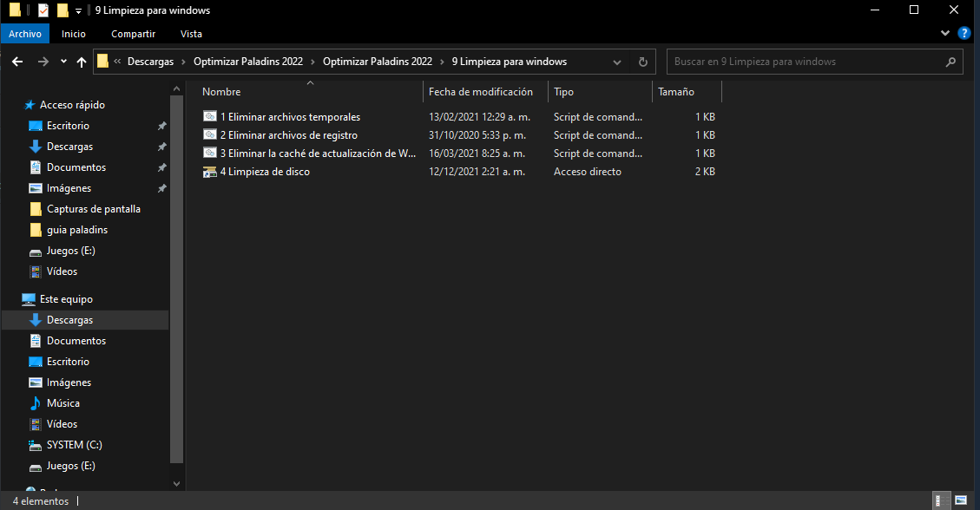Screen dimensions: 980x510
Task: Click the 2 KB size cell
Action: pyautogui.click(x=705, y=171)
